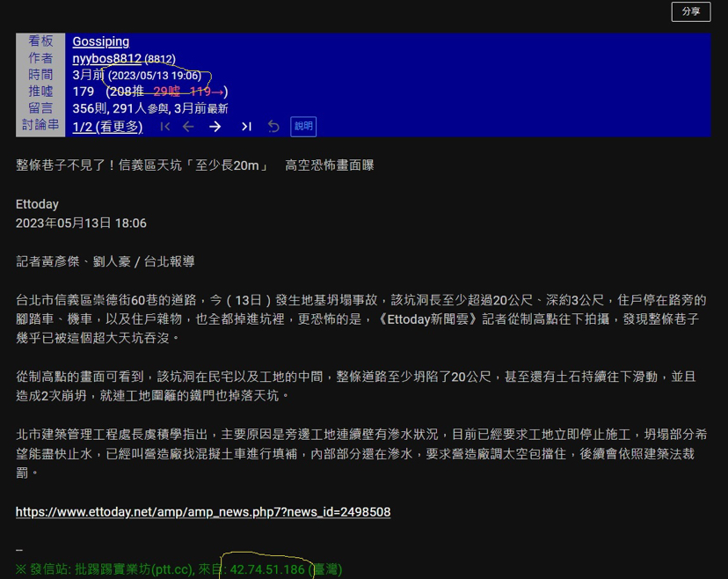Open the Gossiping board link
The width and height of the screenshot is (728, 579).
(101, 41)
